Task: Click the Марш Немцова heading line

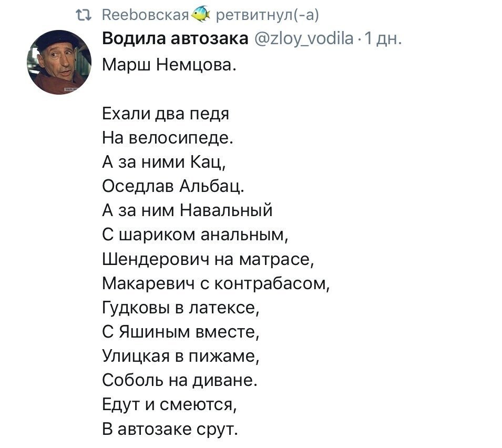Action: point(169,65)
